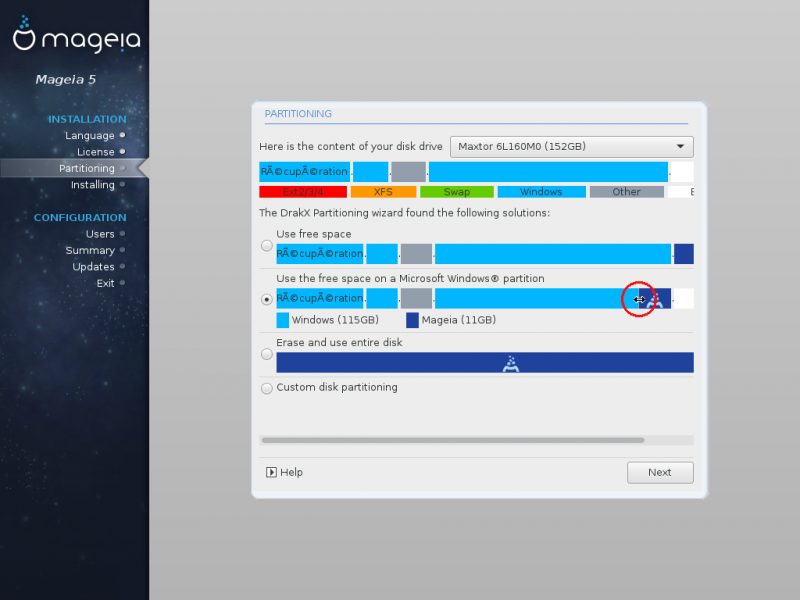Click the Help link
This screenshot has height=600, width=800.
click(x=291, y=472)
